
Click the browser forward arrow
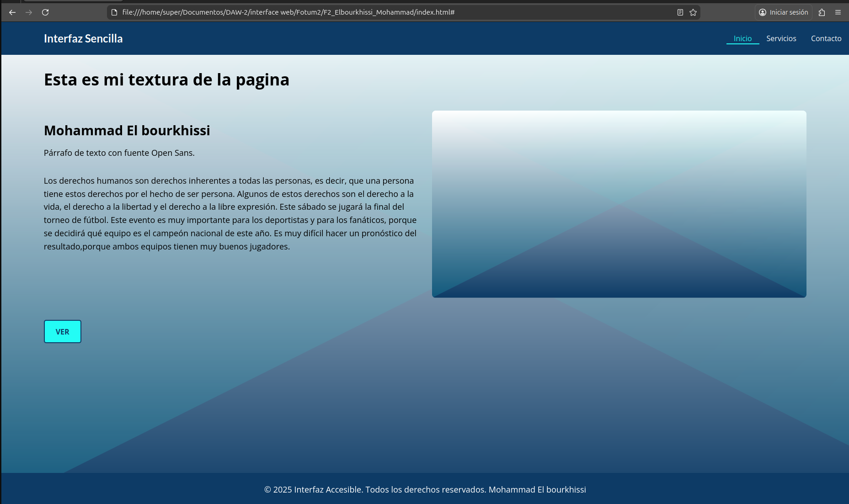coord(29,12)
